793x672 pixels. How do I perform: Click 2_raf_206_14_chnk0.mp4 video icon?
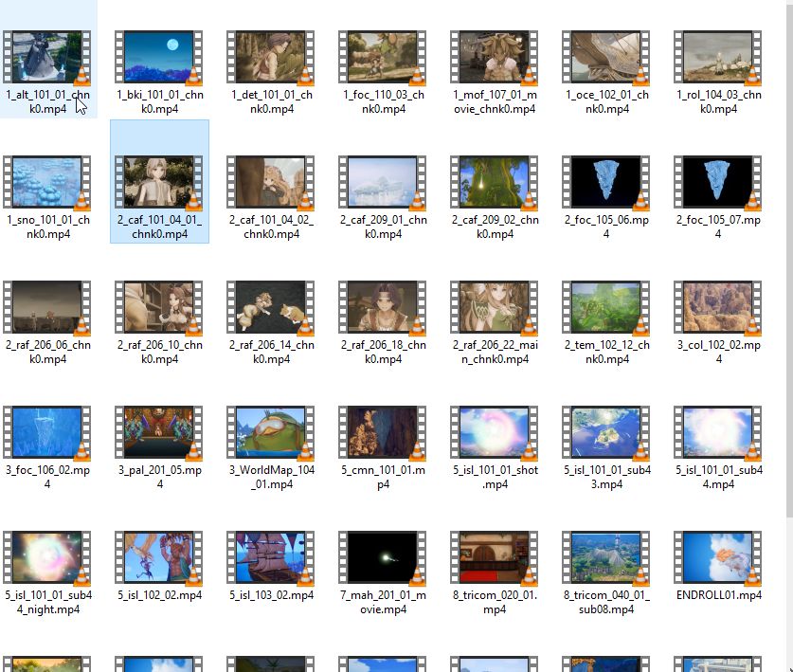pyautogui.click(x=271, y=307)
